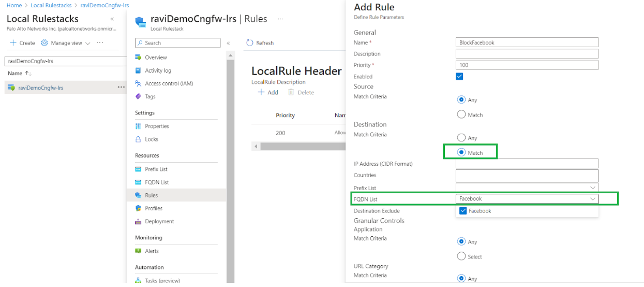Image resolution: width=644 pixels, height=287 pixels.
Task: Click the Overview icon in sidebar
Action: click(x=138, y=58)
